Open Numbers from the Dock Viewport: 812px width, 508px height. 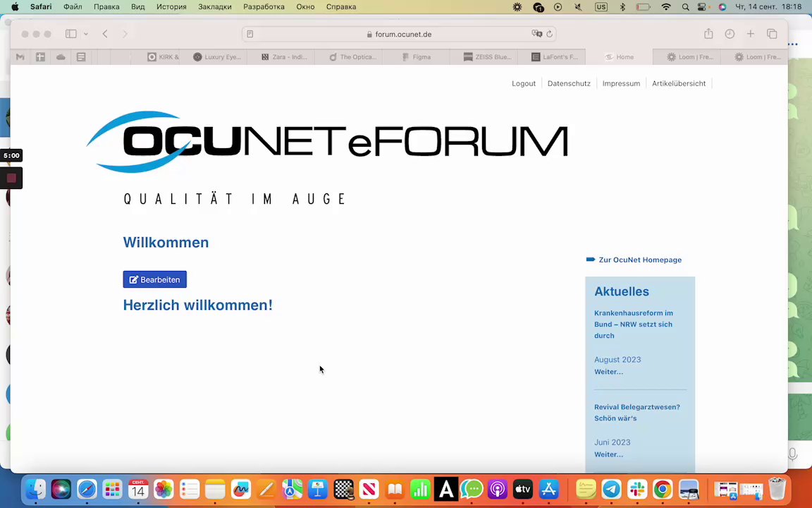tap(421, 489)
